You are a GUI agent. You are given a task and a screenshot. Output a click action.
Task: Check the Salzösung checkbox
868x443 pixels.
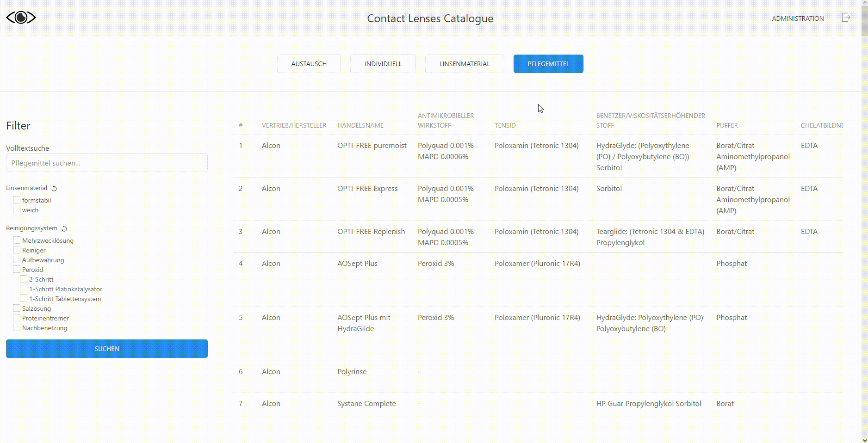point(17,308)
